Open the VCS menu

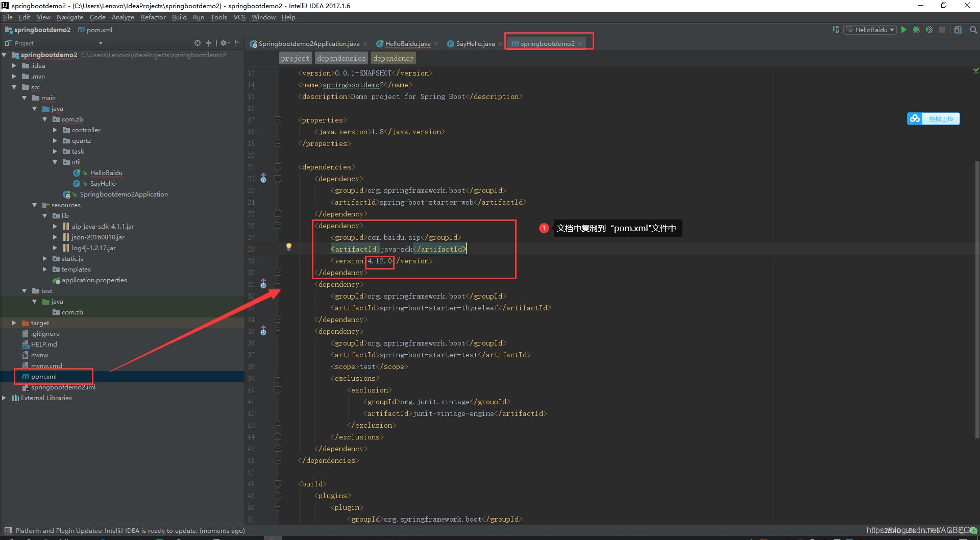239,17
